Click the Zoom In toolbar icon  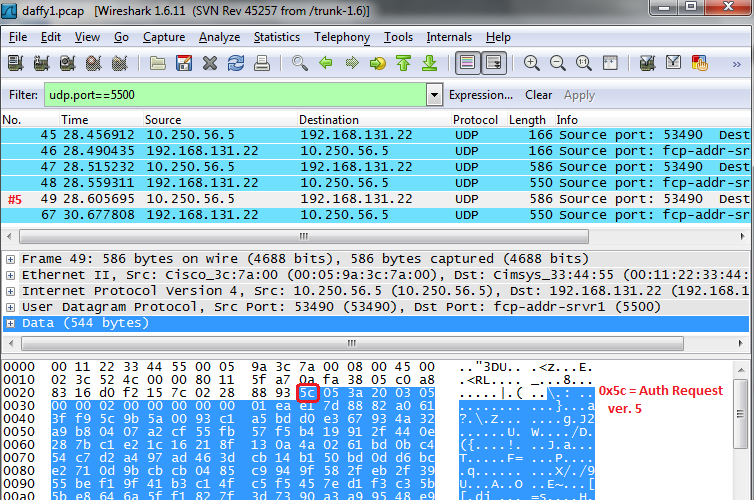pyautogui.click(x=531, y=63)
